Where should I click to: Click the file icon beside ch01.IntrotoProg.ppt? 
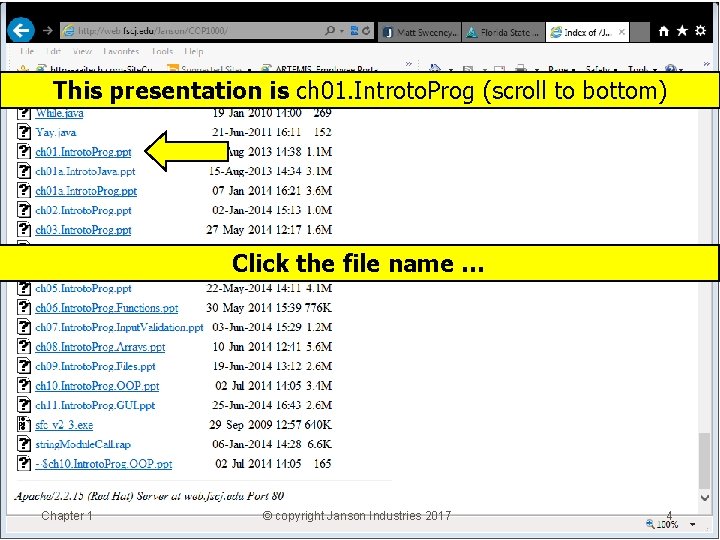[23, 151]
